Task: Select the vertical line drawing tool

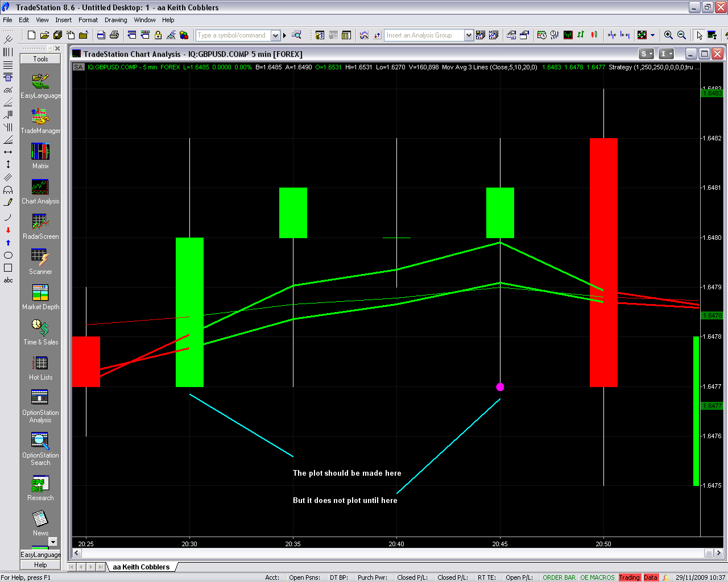Action: pos(8,164)
